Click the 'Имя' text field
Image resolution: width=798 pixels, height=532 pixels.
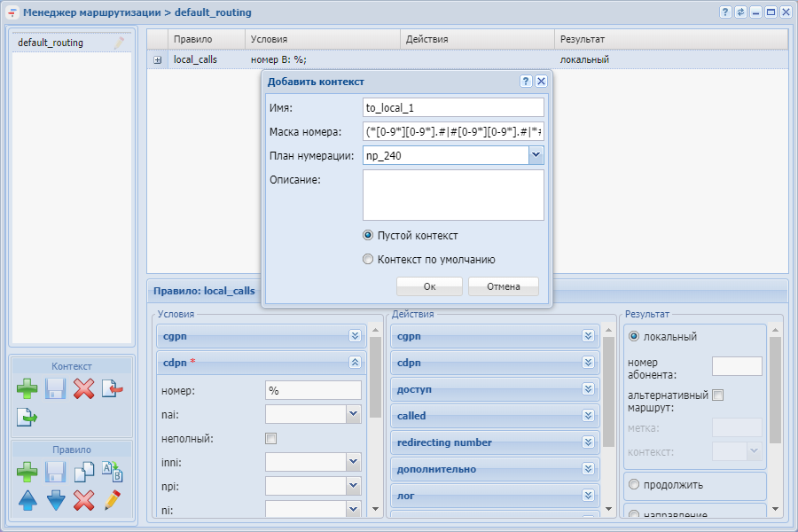point(453,107)
